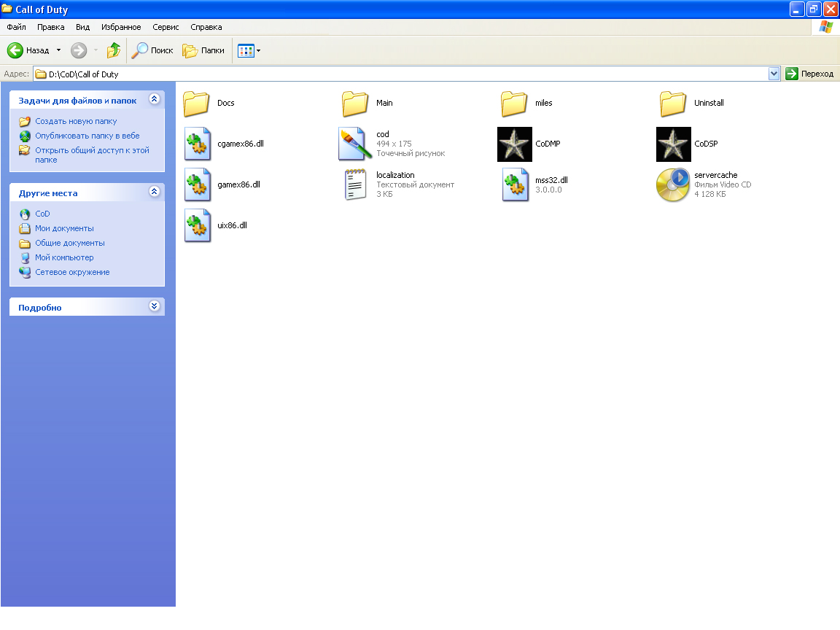Select the uix86.dll file icon
The height and width of the screenshot is (630, 840).
point(197,225)
